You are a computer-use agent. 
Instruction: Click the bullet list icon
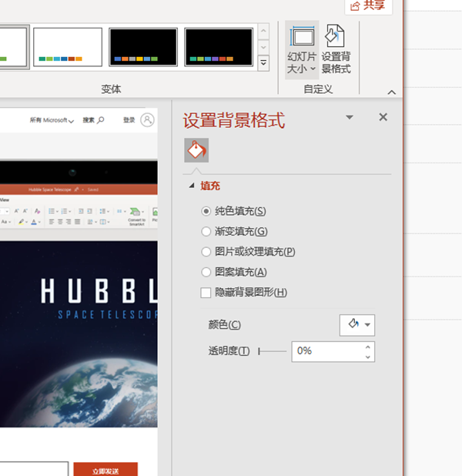(52, 211)
